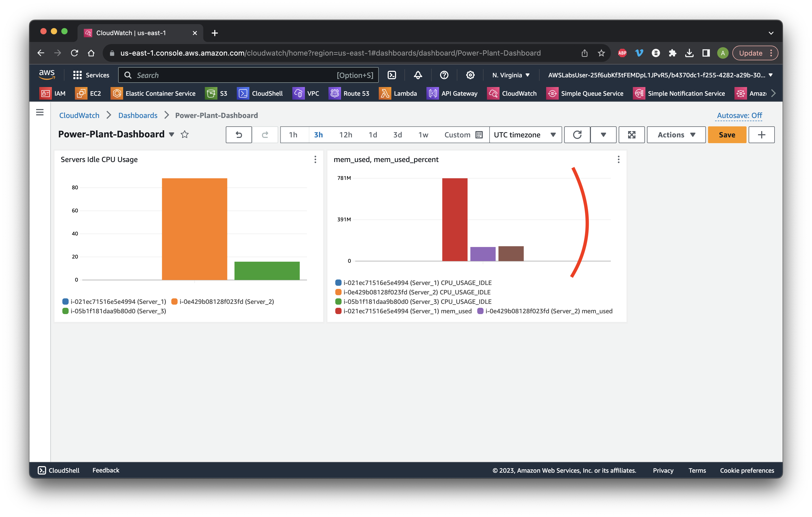
Task: Open CloudShell from the footer bar
Action: pos(59,470)
